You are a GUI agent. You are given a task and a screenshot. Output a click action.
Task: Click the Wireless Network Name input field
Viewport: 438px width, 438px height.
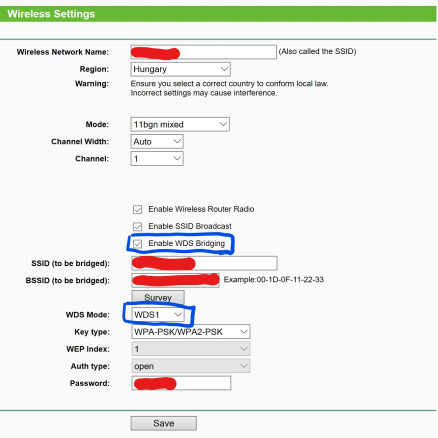(x=203, y=52)
